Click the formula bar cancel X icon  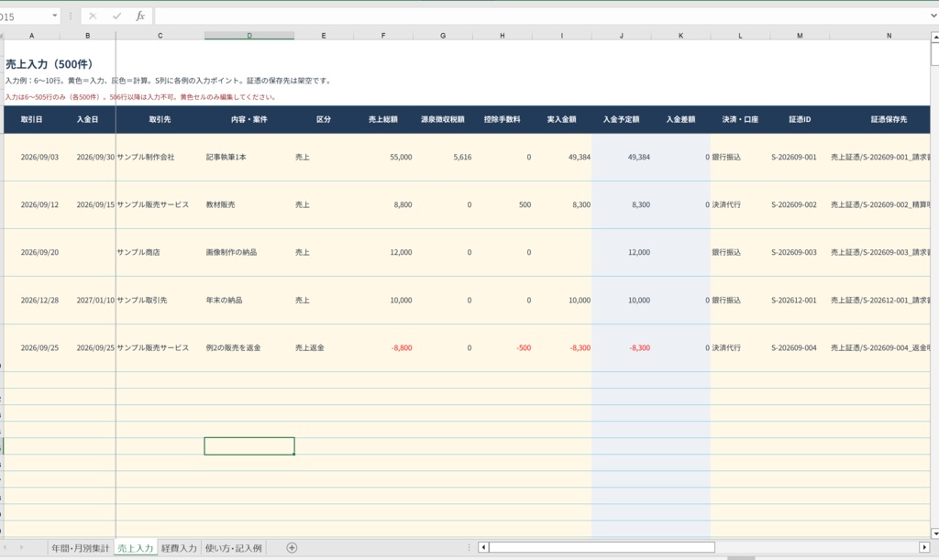(x=93, y=16)
